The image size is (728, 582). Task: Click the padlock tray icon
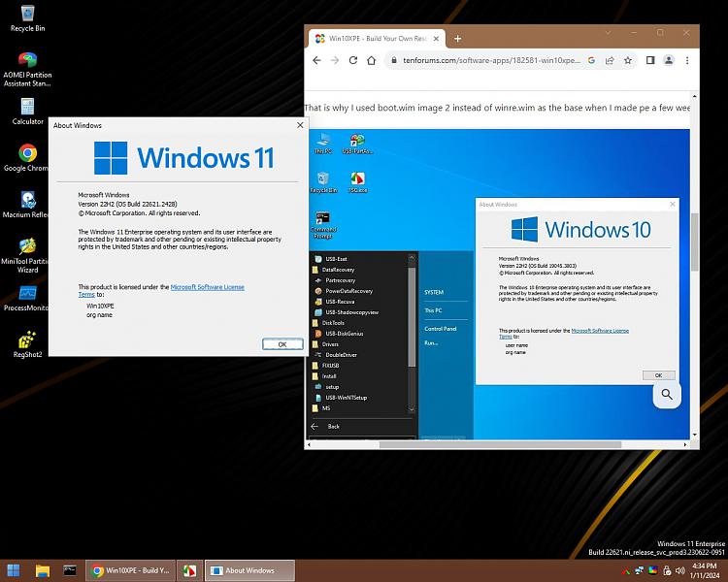pos(667,571)
